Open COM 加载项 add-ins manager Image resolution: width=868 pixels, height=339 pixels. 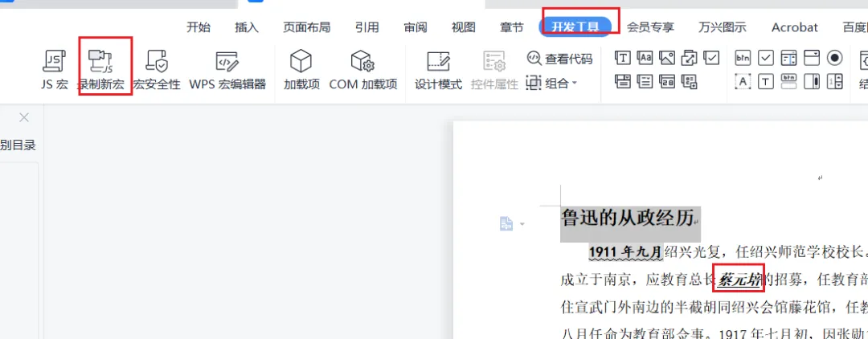click(x=363, y=70)
